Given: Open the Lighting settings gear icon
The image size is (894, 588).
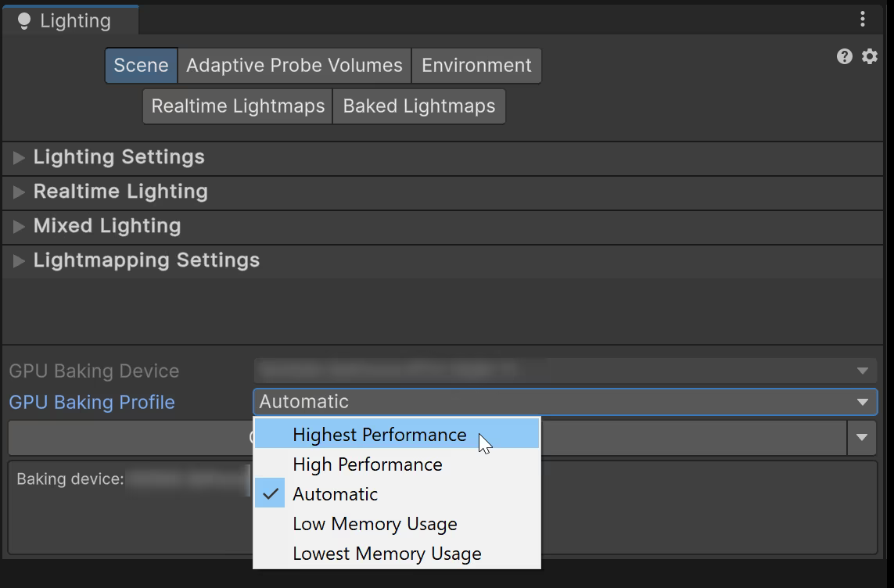Looking at the screenshot, I should 869,56.
